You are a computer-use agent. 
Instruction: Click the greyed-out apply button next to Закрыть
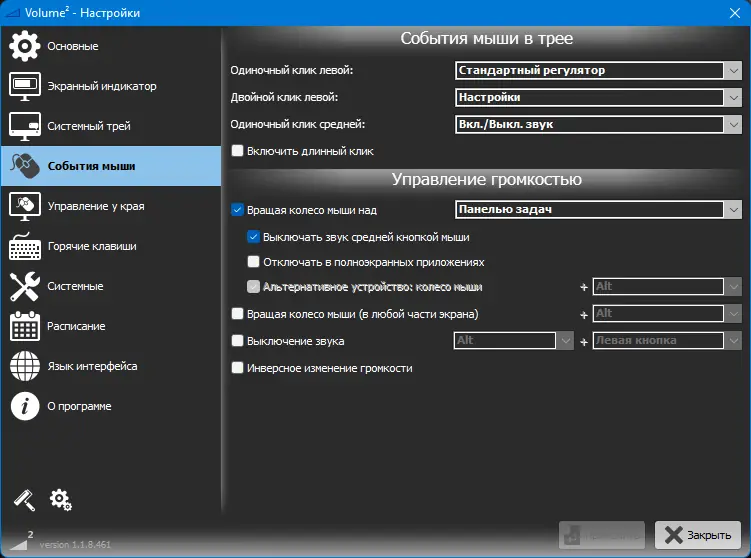click(x=602, y=535)
